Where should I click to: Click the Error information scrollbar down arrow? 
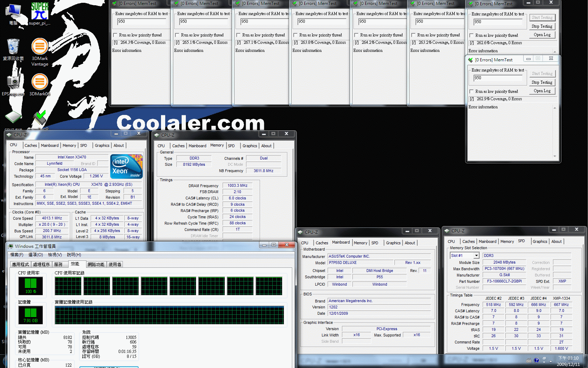(555, 156)
